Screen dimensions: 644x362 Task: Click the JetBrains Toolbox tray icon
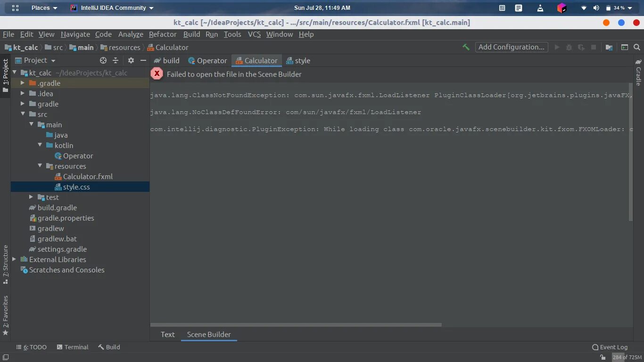561,8
